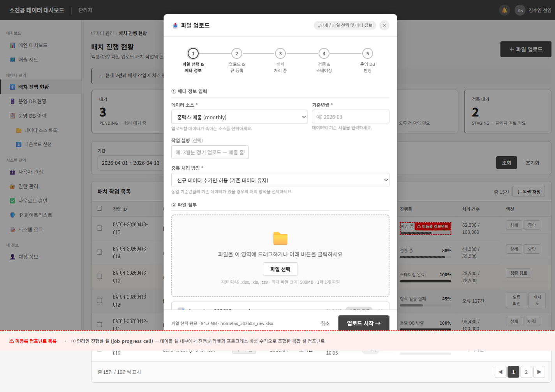Screen dimensions: 555x392
Task: Click 상세 in the 62,000 / 100,000 row
Action: (514, 225)
